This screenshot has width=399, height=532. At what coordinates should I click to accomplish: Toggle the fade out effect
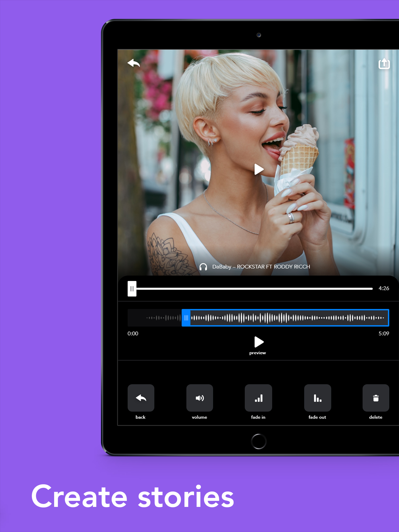pos(317,398)
